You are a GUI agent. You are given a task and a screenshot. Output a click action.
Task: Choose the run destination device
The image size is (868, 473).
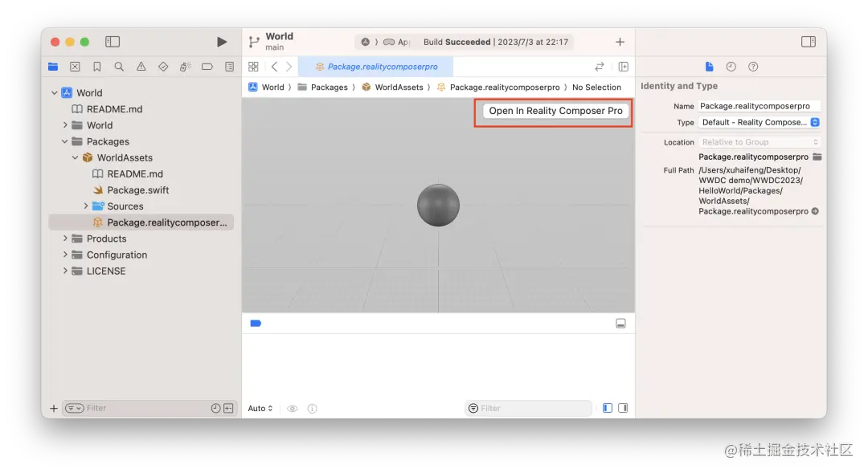[x=396, y=42]
